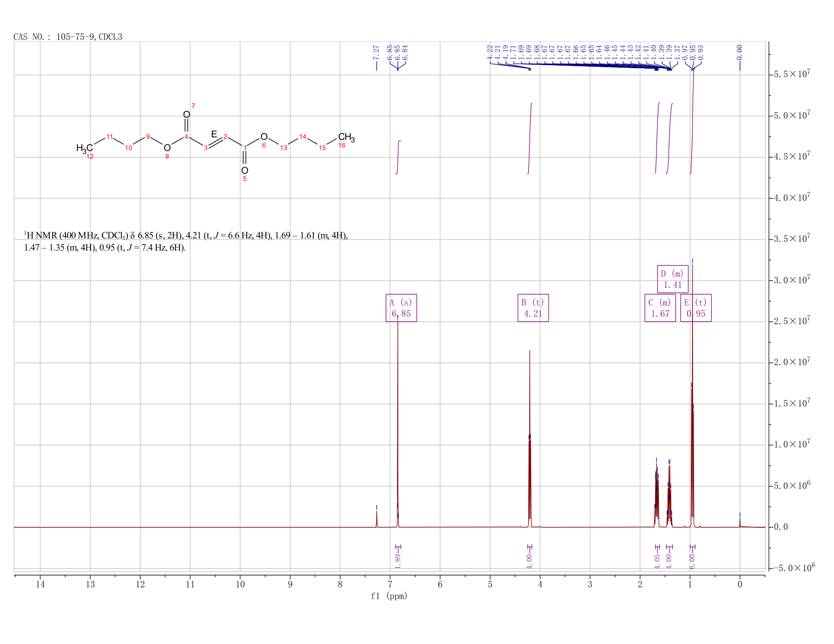Select the 'B (t) 4.21' multiplet box
This screenshot has width=834, height=644.
coord(533,308)
